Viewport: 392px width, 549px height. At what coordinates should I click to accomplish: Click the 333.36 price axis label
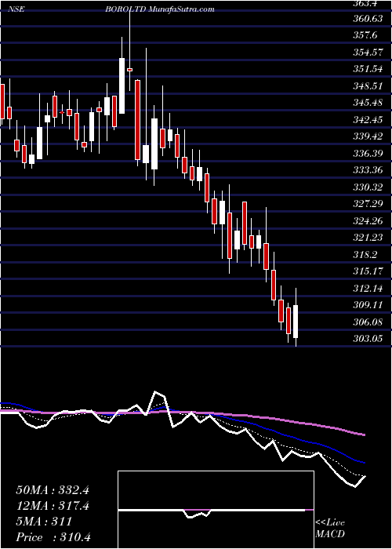point(368,170)
